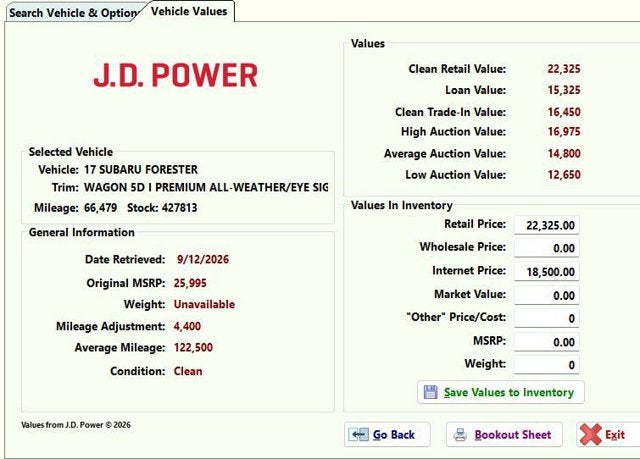Click the Average Mileage value 122,500
640x459 pixels.
pyautogui.click(x=193, y=348)
